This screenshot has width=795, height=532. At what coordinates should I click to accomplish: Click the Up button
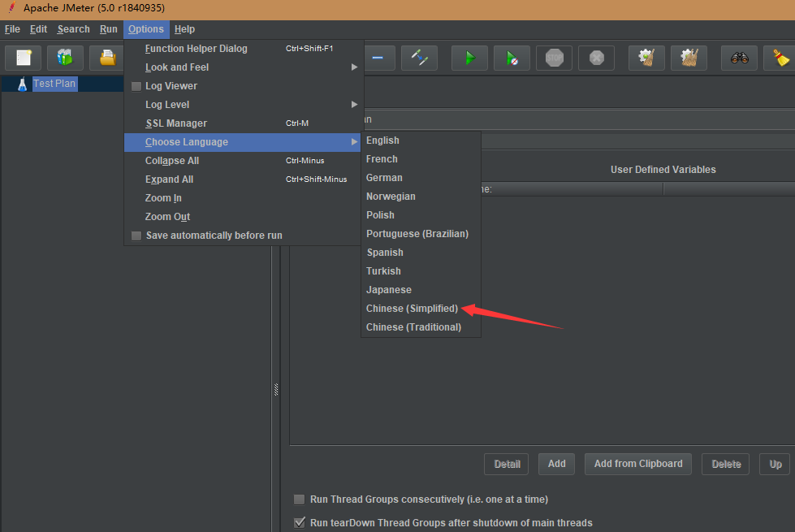click(775, 464)
